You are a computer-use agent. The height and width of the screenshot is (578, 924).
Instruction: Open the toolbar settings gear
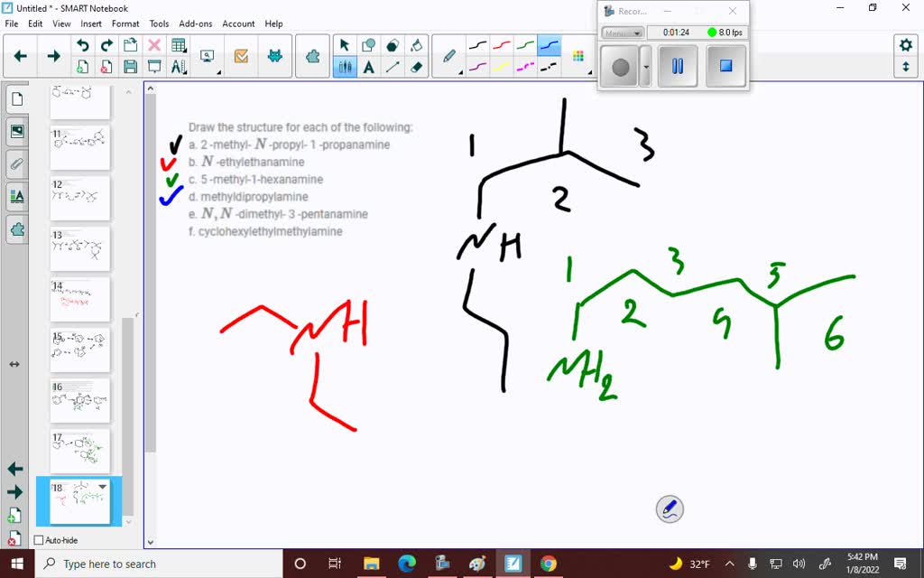pos(906,45)
